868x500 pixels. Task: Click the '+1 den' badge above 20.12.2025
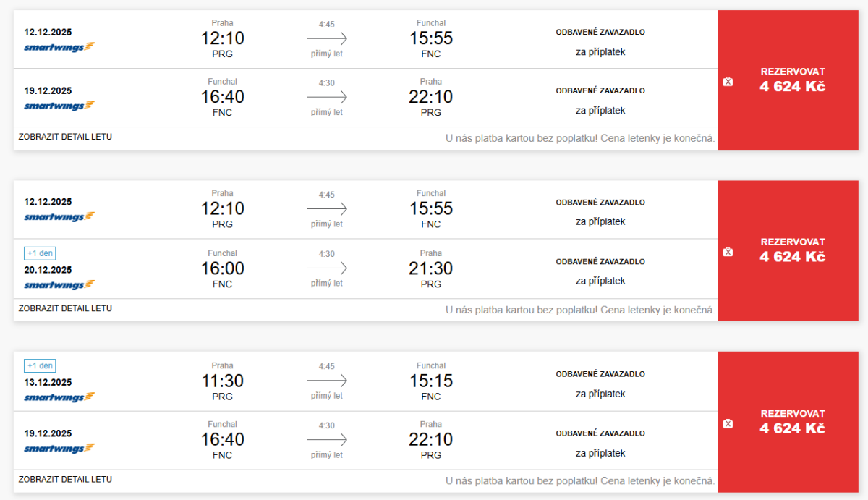pos(40,253)
